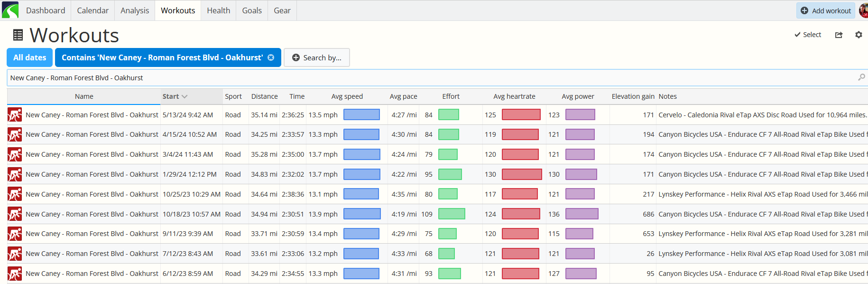Image resolution: width=868 pixels, height=284 pixels.
Task: Toggle Select mode with the checkmark
Action: click(x=808, y=35)
